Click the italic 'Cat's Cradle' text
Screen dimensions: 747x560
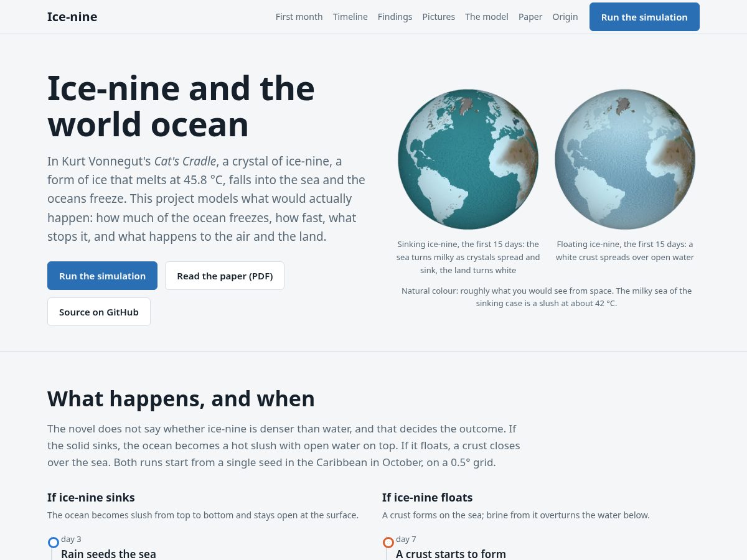point(186,161)
